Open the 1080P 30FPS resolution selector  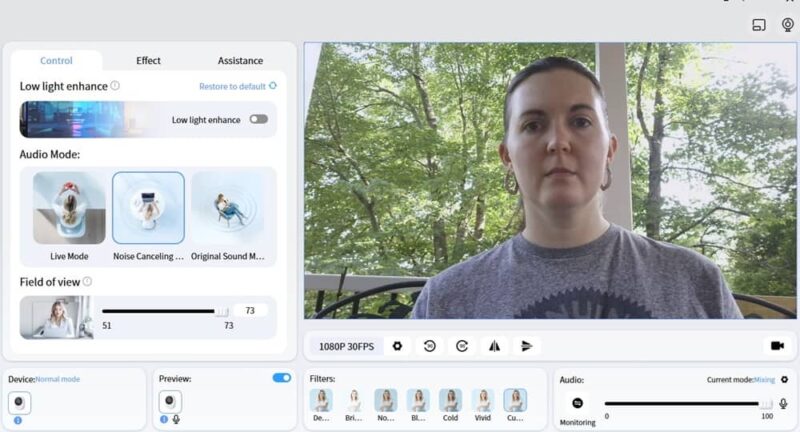point(346,346)
